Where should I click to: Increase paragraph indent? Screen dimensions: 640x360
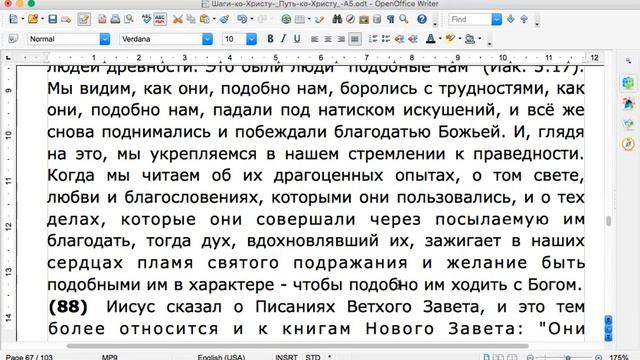[413, 39]
